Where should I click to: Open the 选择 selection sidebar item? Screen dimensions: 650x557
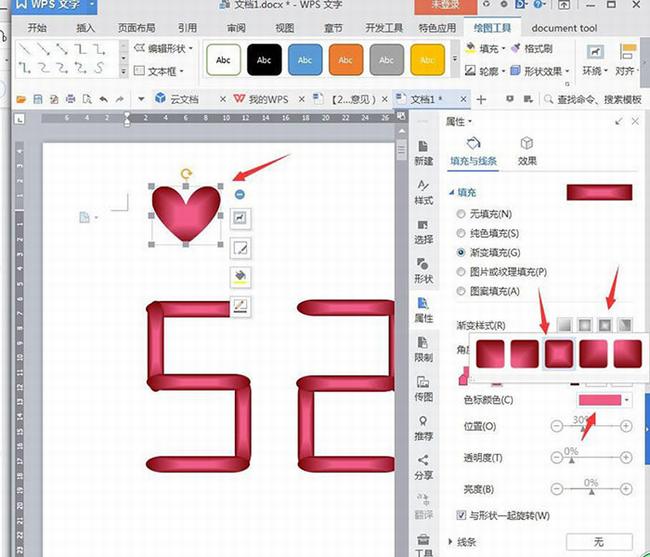click(423, 232)
